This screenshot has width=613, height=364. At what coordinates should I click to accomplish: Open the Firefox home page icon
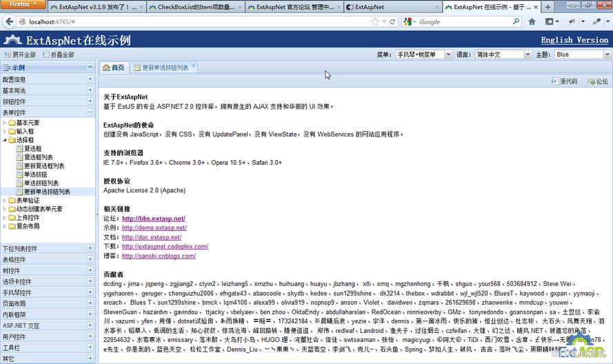pos(532,22)
